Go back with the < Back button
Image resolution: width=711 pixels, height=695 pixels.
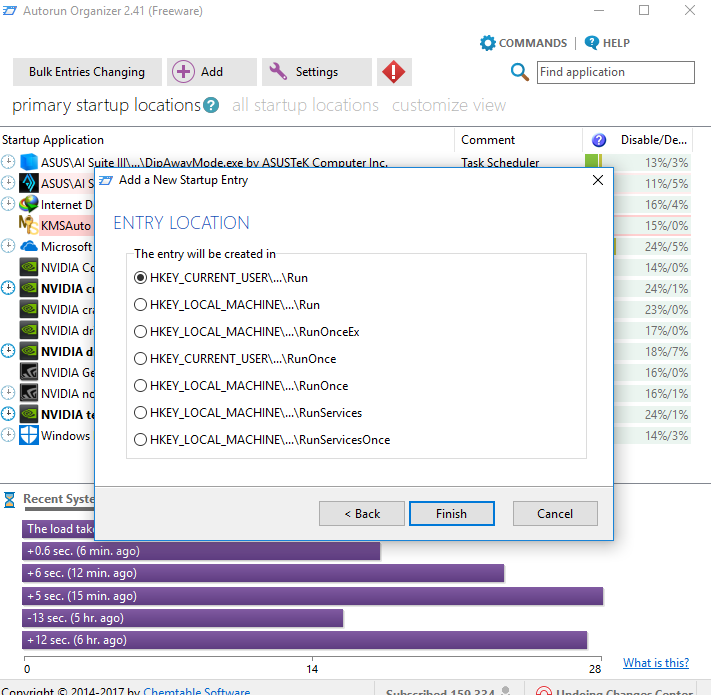[x=362, y=514]
